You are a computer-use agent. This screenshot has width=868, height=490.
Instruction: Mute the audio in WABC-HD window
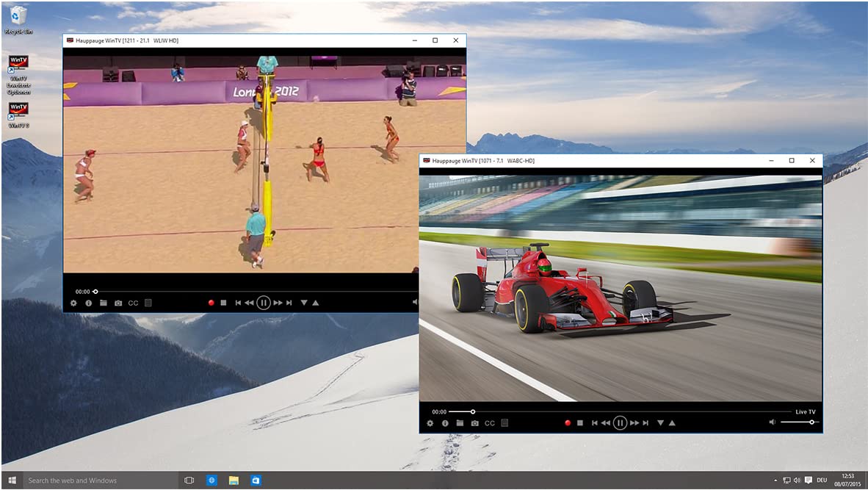tap(773, 422)
